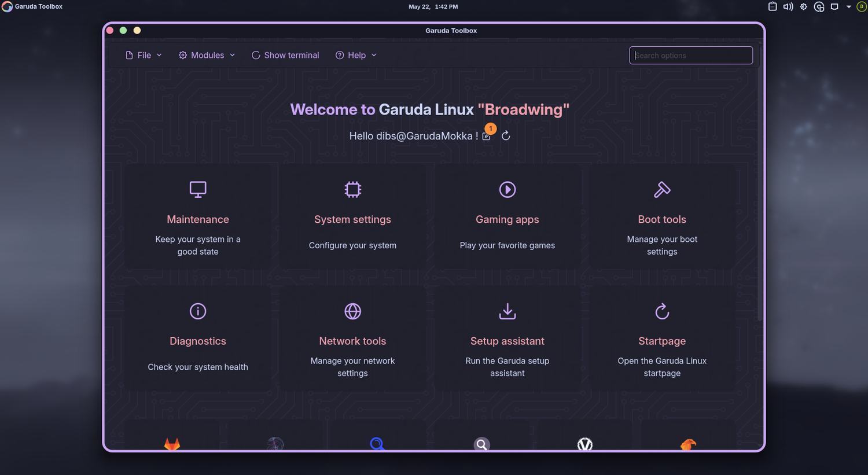The width and height of the screenshot is (868, 475).
Task: Open the clipboard tray icon
Action: click(x=773, y=6)
